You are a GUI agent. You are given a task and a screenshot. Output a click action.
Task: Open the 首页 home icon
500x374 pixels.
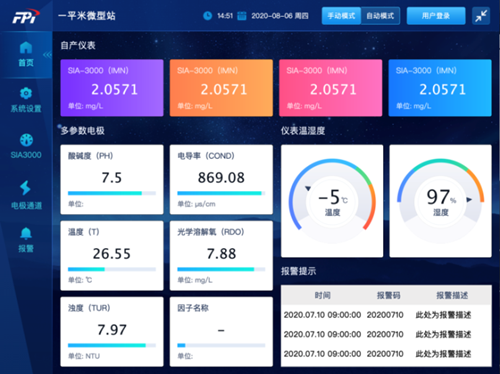pyautogui.click(x=26, y=48)
